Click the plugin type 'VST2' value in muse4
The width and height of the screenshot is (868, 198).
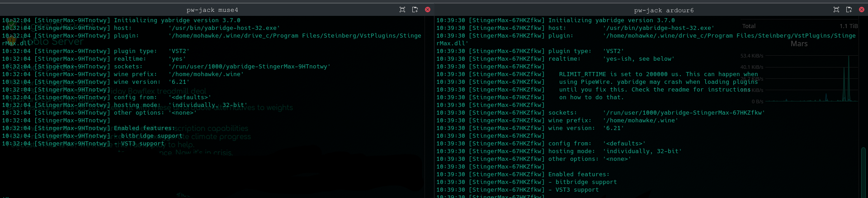(179, 51)
